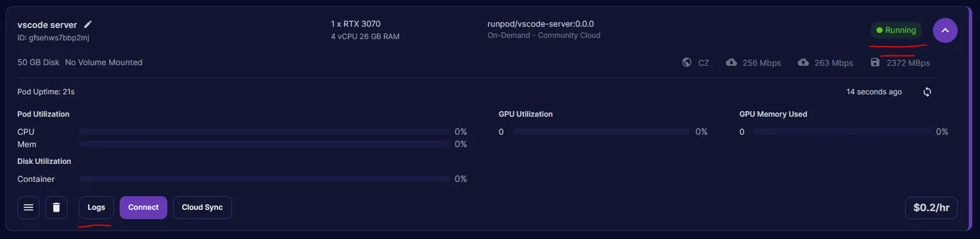Click the '263 Mbps' upload value

point(834,63)
